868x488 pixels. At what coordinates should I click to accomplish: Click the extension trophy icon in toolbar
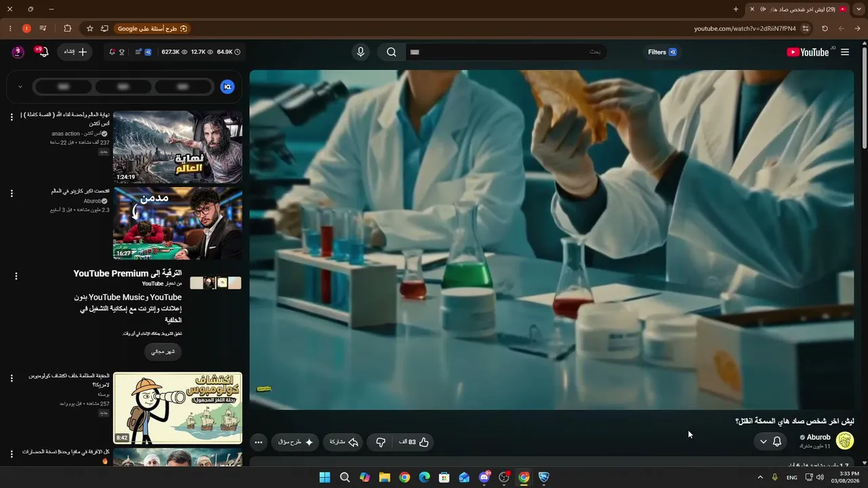point(122,52)
